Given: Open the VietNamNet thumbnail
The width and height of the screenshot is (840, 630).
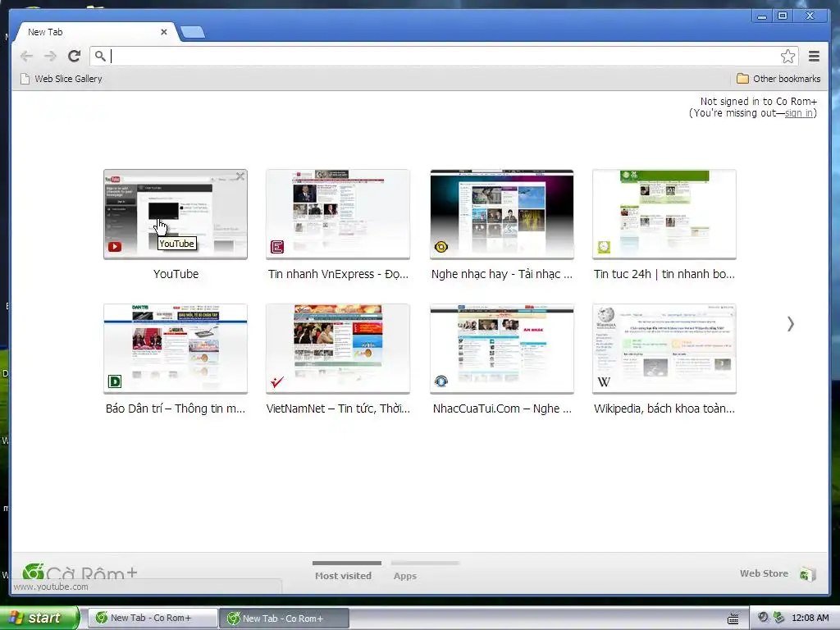Looking at the screenshot, I should [x=338, y=349].
